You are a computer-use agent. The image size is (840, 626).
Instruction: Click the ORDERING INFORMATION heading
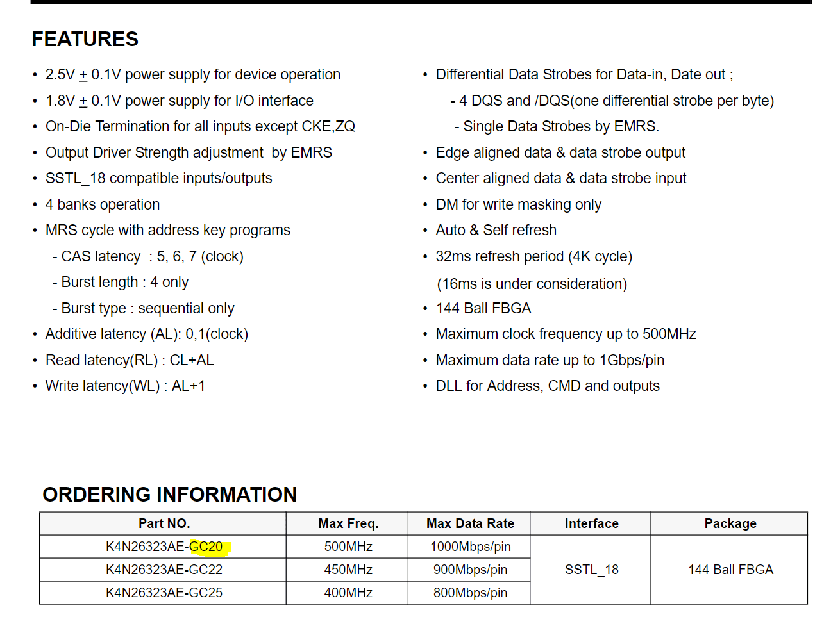point(169,495)
